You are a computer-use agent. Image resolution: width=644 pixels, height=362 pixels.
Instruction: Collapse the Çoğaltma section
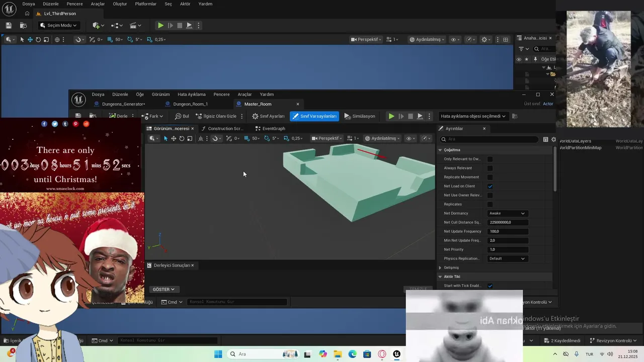coord(440,150)
